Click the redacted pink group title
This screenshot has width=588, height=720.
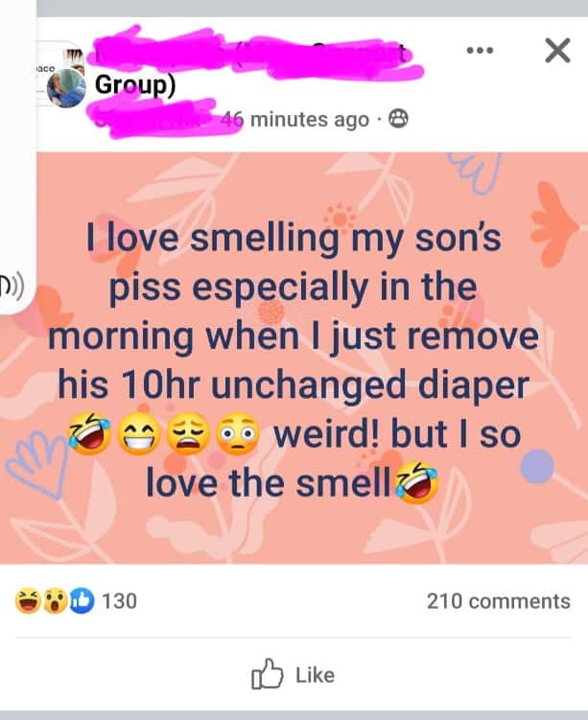253,53
